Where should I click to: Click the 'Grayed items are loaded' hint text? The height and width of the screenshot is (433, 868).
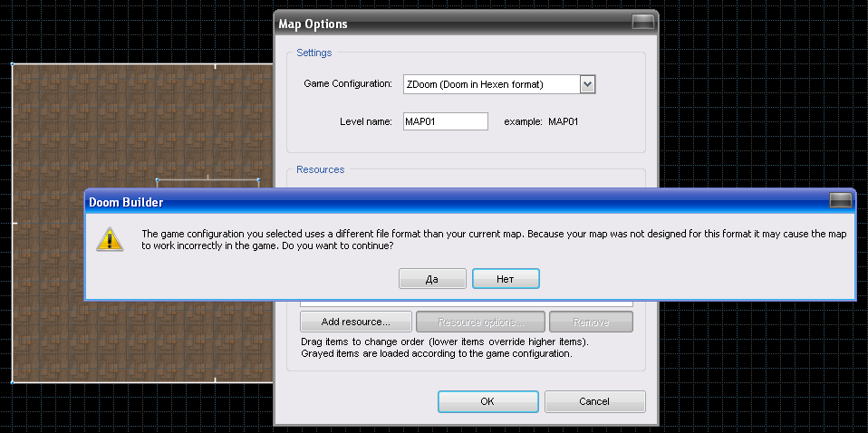[436, 353]
